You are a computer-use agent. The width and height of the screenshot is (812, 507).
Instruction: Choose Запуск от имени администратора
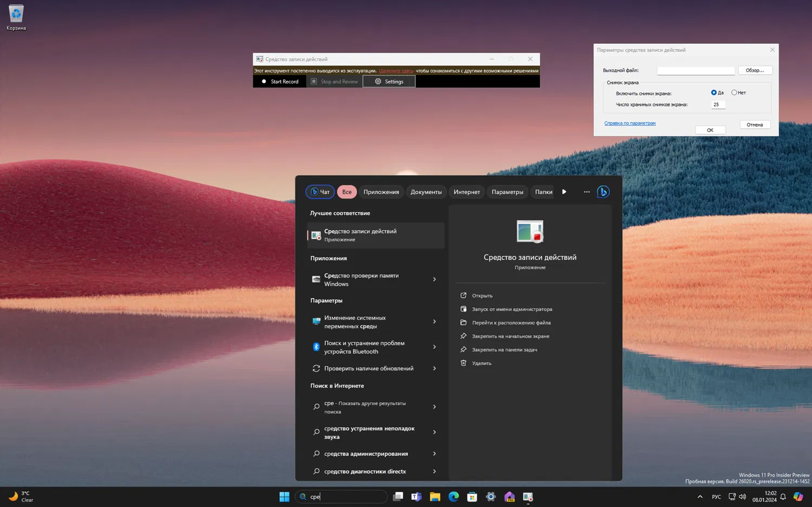click(x=512, y=309)
